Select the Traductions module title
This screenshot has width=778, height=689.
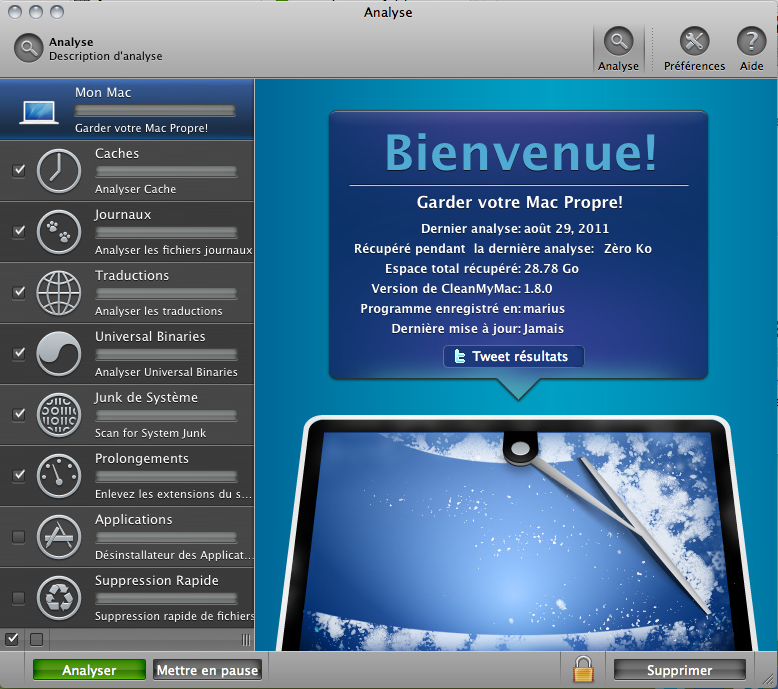click(x=132, y=276)
